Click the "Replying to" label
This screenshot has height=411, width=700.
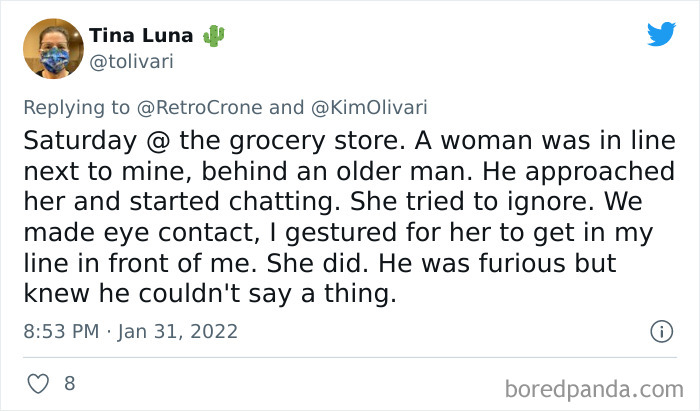coord(77,106)
